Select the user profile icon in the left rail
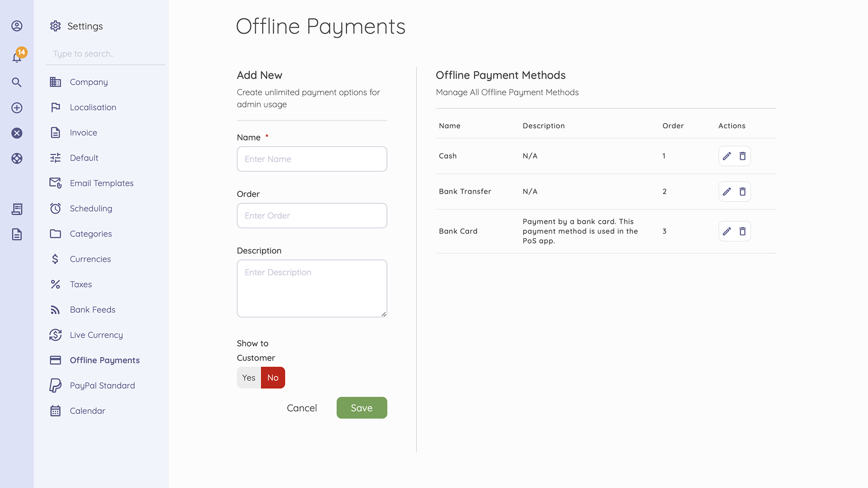The width and height of the screenshot is (868, 488). 17,26
